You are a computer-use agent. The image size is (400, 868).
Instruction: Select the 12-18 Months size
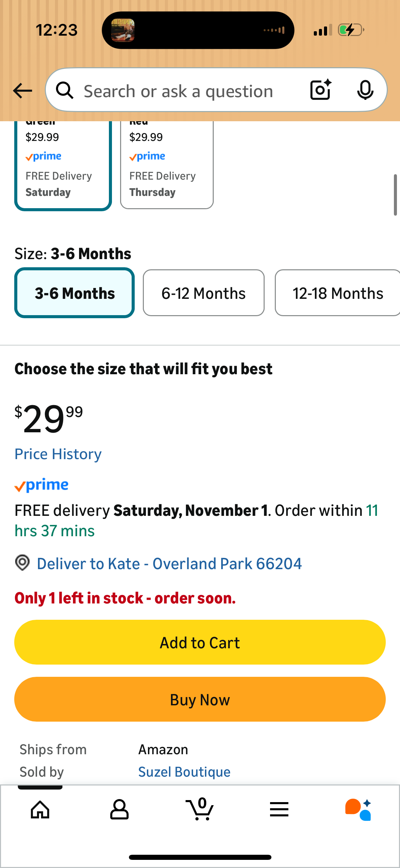click(337, 293)
